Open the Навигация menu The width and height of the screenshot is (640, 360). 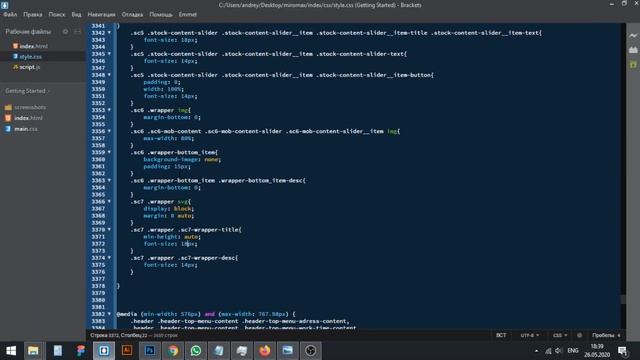[101, 14]
